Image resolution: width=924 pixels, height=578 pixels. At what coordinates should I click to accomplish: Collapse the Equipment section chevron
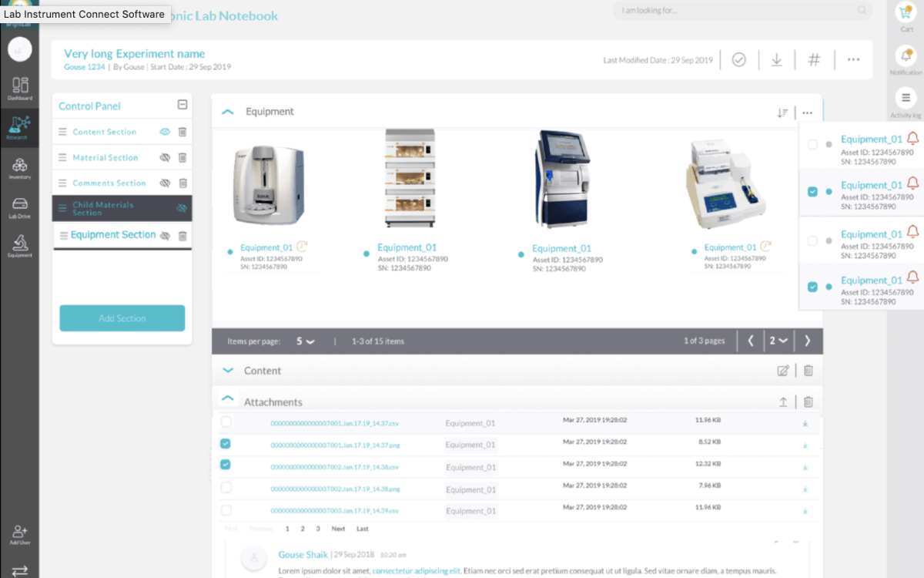pyautogui.click(x=227, y=112)
